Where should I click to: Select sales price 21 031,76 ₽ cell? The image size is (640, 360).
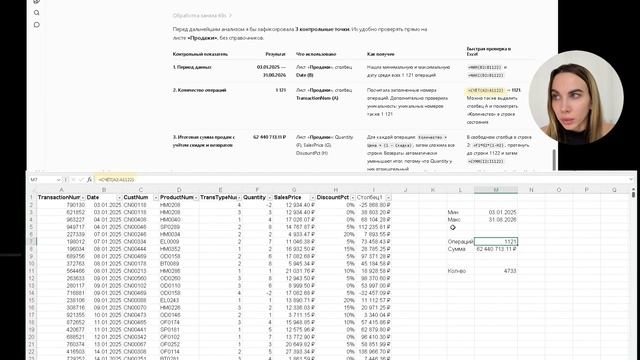point(294,271)
